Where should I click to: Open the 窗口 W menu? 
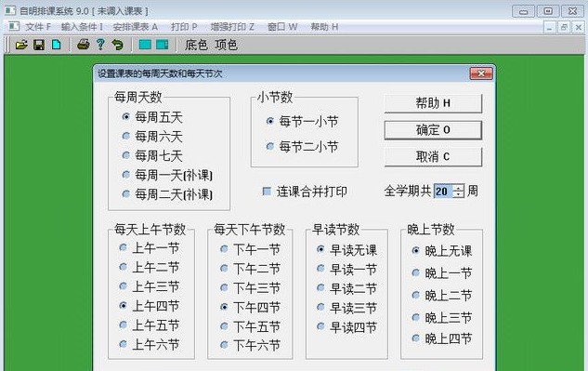coord(282,27)
